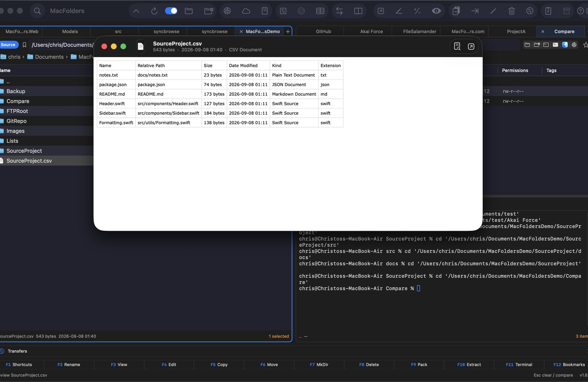588x382 pixels.
Task: Click the Markdown Document cell in the preview
Action: (x=294, y=94)
